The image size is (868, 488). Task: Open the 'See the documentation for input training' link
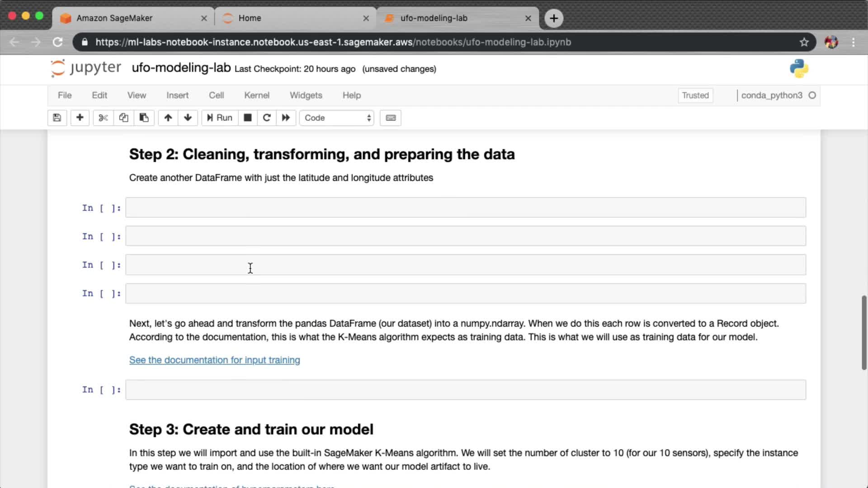(x=214, y=360)
